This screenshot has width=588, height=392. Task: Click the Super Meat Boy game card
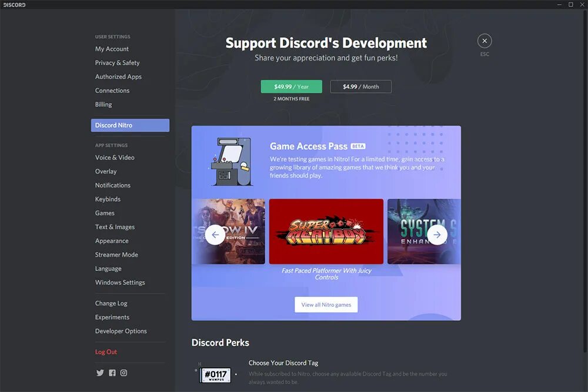(326, 231)
